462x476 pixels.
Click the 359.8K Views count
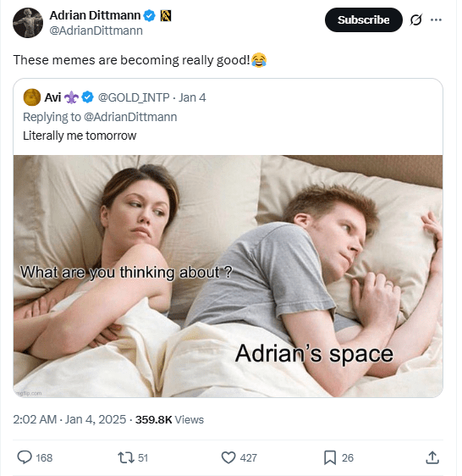tap(169, 419)
